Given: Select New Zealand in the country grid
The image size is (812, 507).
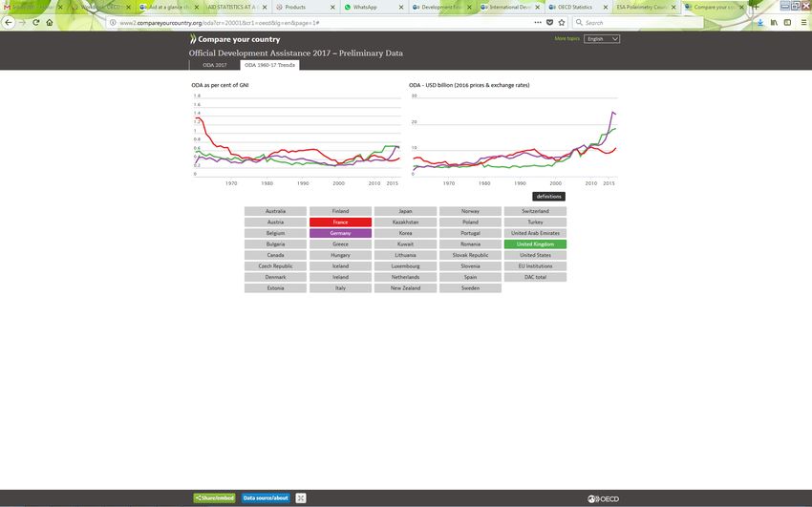Looking at the screenshot, I should [405, 288].
